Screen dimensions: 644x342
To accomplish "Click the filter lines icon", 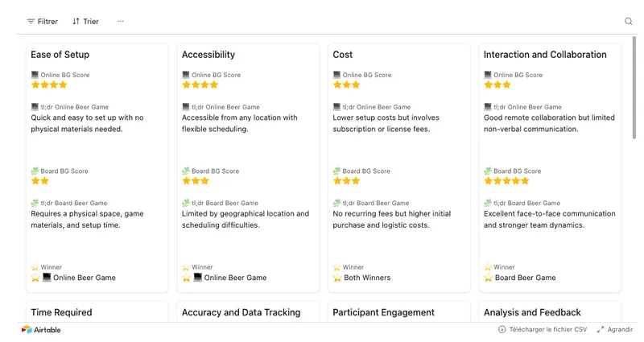I will pos(31,22).
